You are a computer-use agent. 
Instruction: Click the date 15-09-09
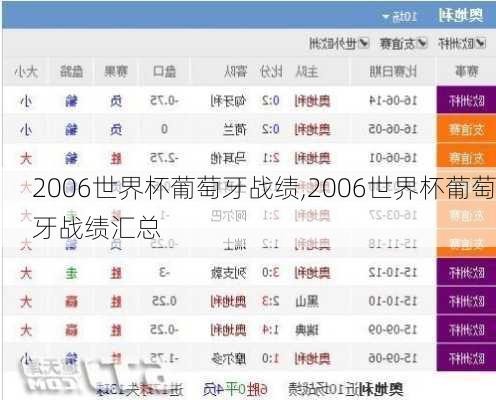393,330
